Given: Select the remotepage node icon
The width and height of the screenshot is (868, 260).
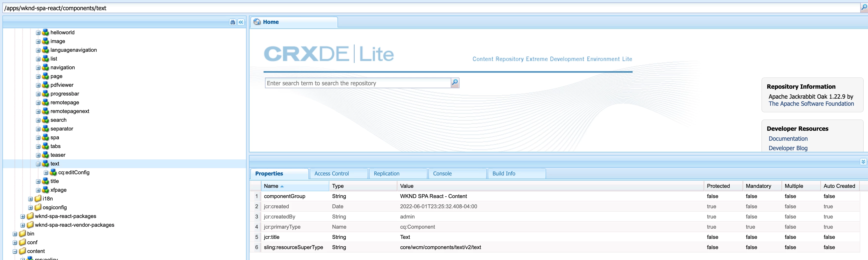Looking at the screenshot, I should (x=45, y=102).
